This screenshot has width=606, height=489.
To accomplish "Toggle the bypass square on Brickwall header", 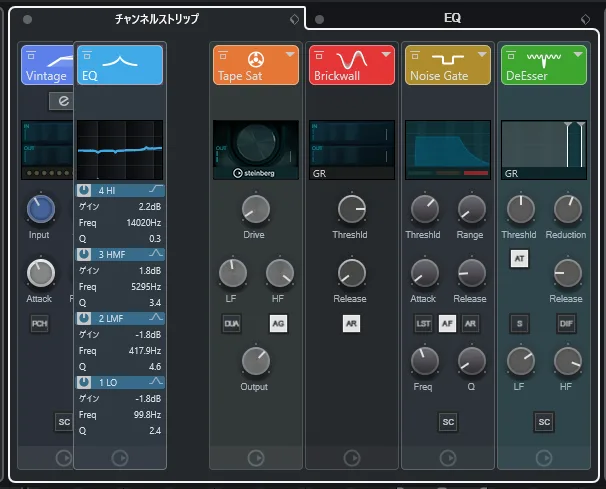I will 319,55.
